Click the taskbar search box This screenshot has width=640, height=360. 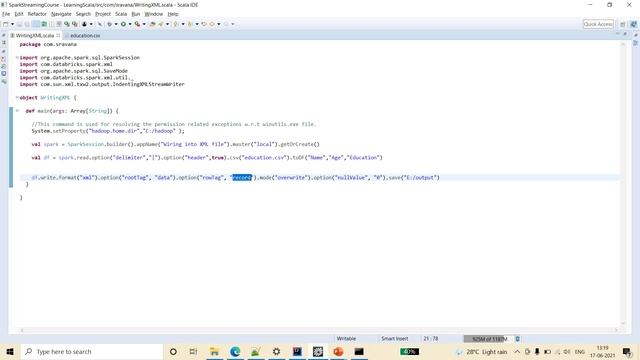click(91, 351)
